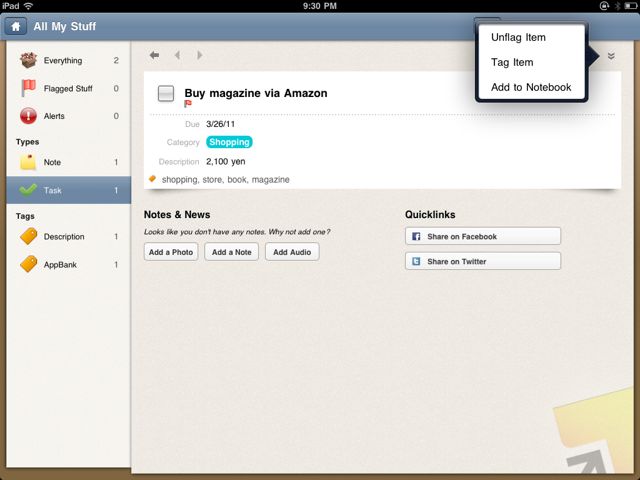640x480 pixels.
Task: Tap the rotation lock status icon
Action: [604, 6]
